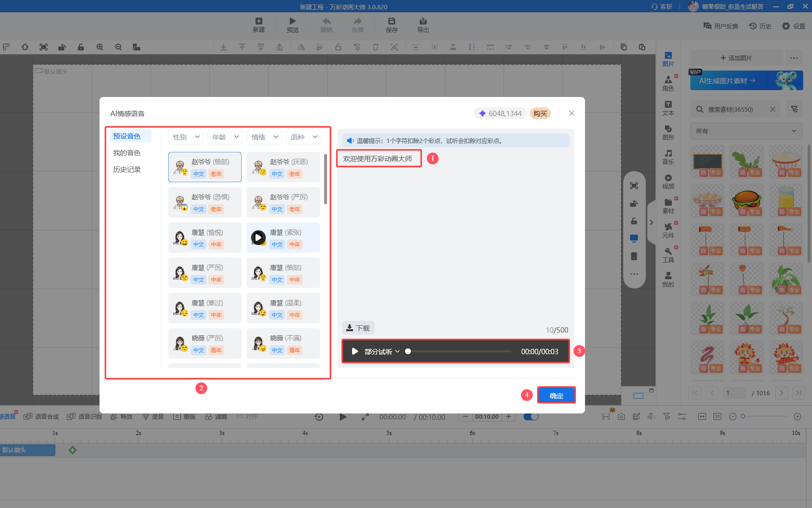Click the 下载 download button
Viewport: 812px width, 508px height.
(x=358, y=328)
